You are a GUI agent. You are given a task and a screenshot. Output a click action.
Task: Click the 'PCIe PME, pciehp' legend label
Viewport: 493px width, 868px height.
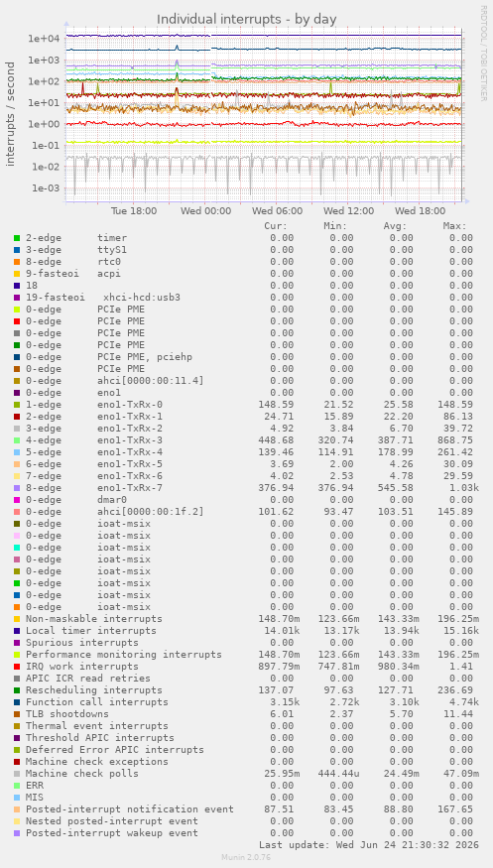point(145,357)
